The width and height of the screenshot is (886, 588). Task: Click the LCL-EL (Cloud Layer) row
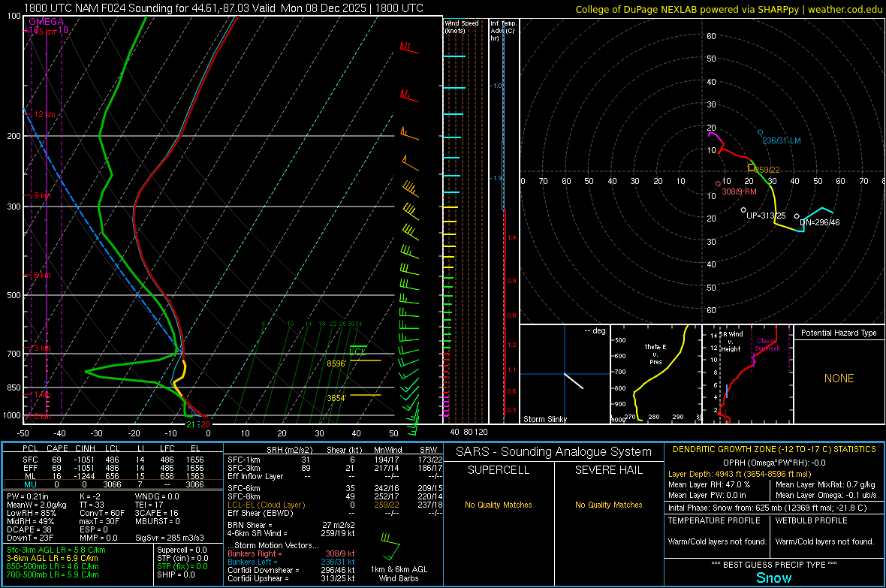[335, 505]
